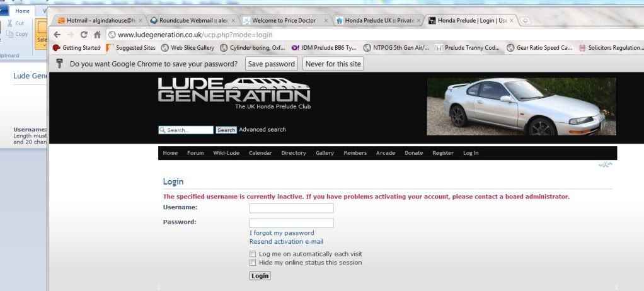
Task: Switch to the Roundcube Webmail tab
Action: click(193, 20)
